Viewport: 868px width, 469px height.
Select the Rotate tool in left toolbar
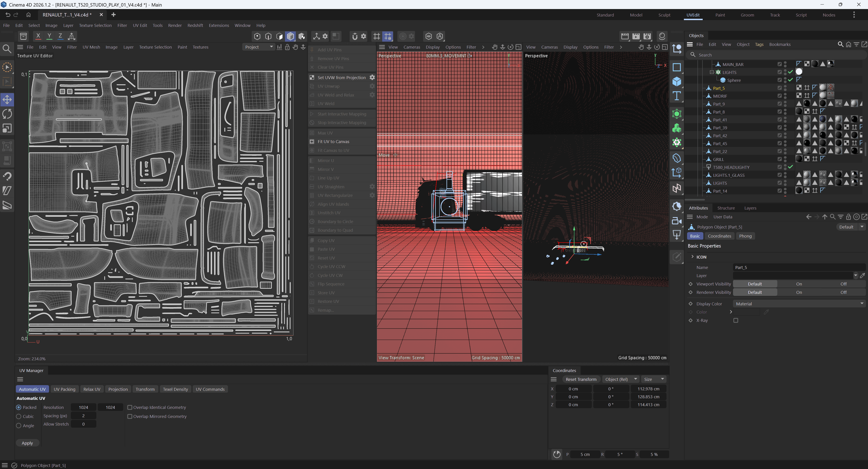(7, 114)
